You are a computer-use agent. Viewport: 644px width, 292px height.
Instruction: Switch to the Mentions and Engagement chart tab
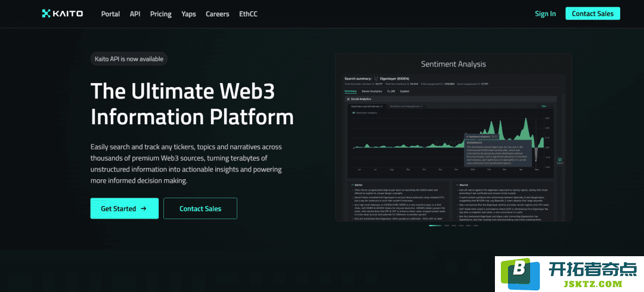pyautogui.click(x=406, y=106)
